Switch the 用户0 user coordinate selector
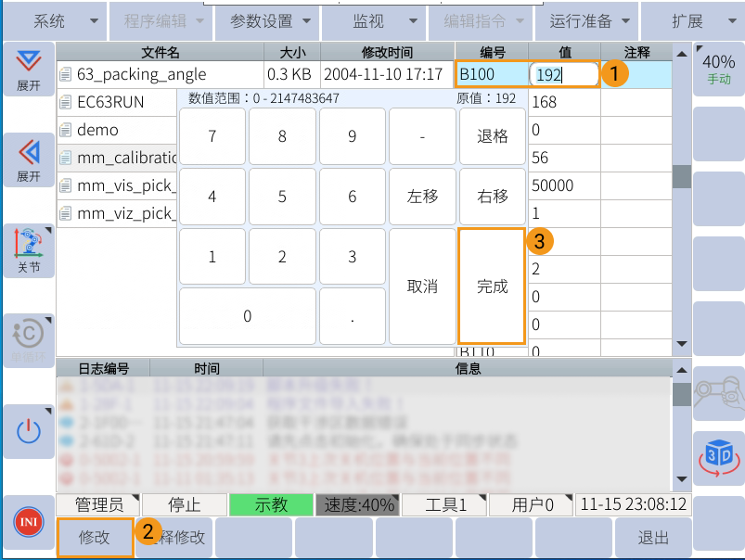This screenshot has width=745, height=560. pyautogui.click(x=530, y=504)
